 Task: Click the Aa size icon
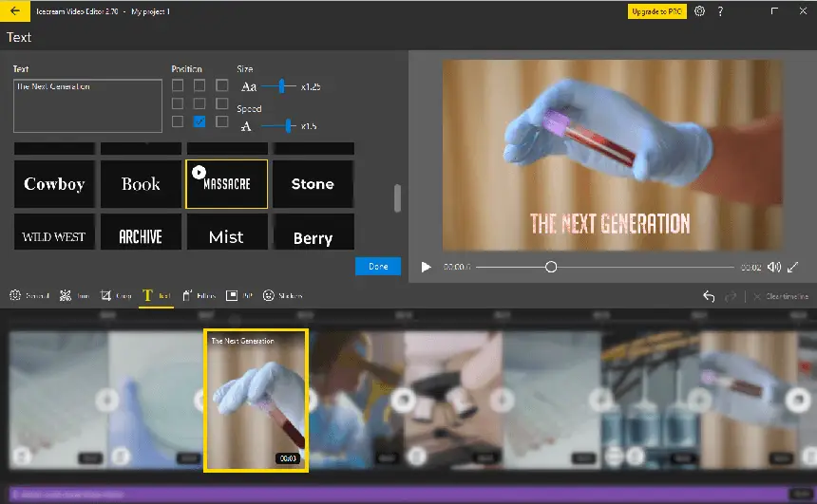tap(249, 86)
